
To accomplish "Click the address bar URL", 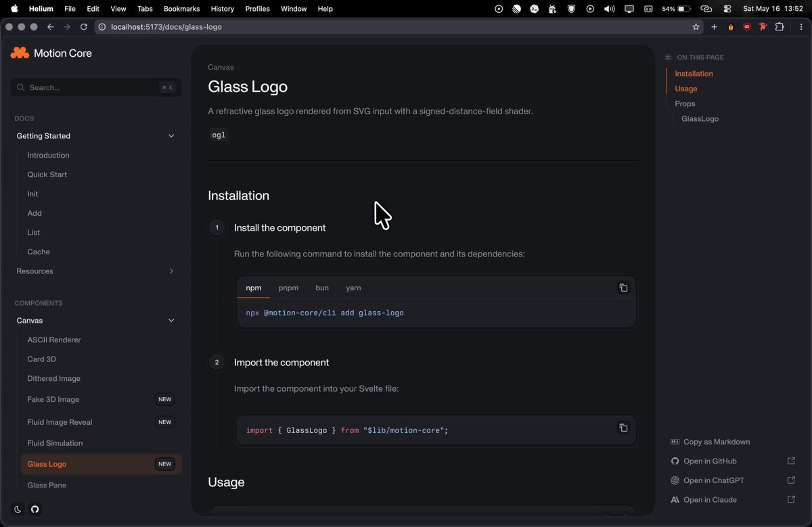I will (x=166, y=27).
